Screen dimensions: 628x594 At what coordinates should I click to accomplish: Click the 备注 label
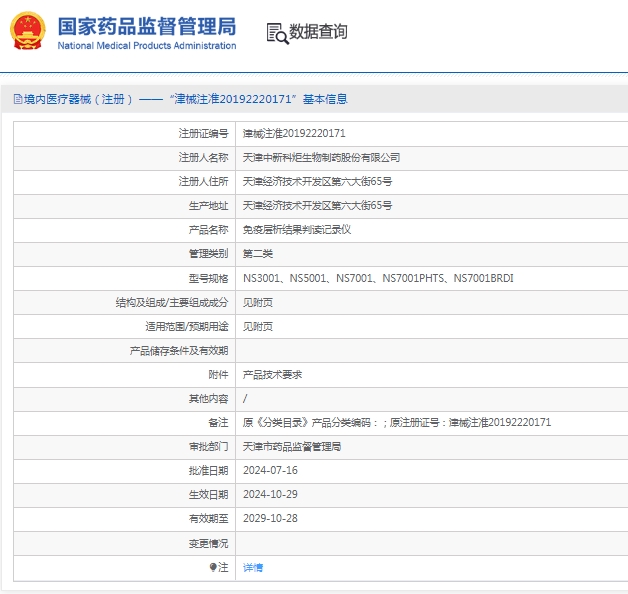pos(218,423)
